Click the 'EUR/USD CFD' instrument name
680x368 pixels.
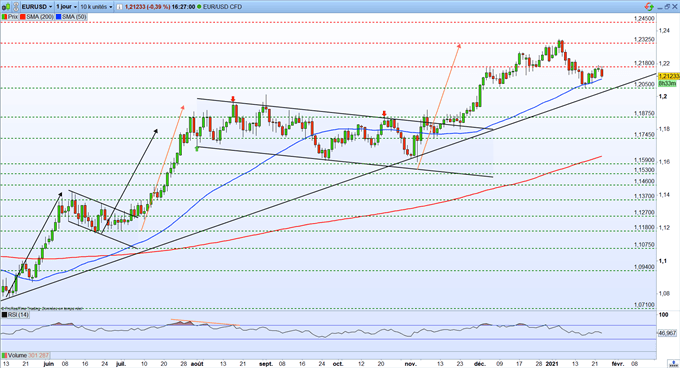tap(222, 7)
